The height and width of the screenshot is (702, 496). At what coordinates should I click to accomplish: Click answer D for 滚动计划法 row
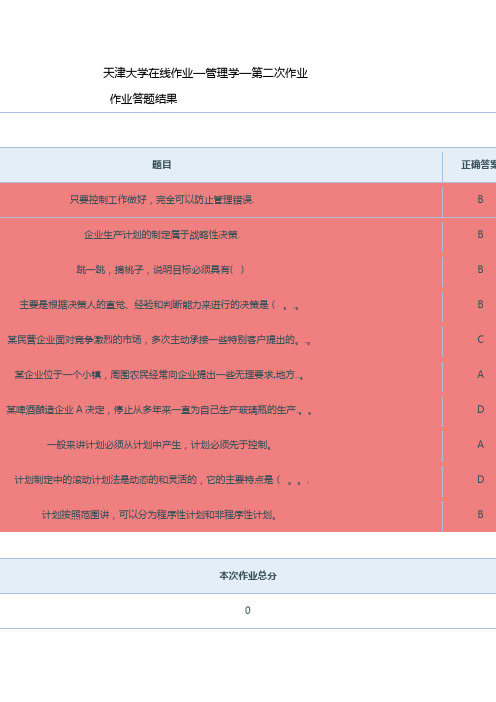(x=480, y=479)
